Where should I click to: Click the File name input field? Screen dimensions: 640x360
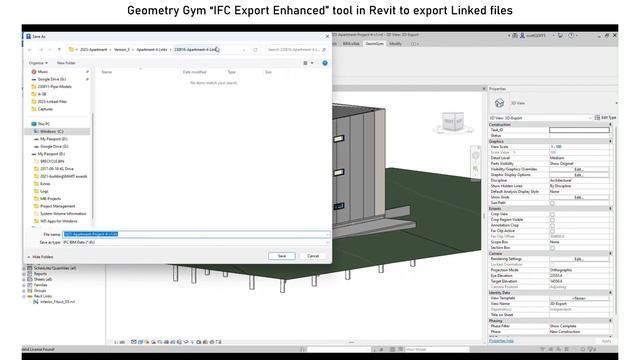(x=196, y=234)
